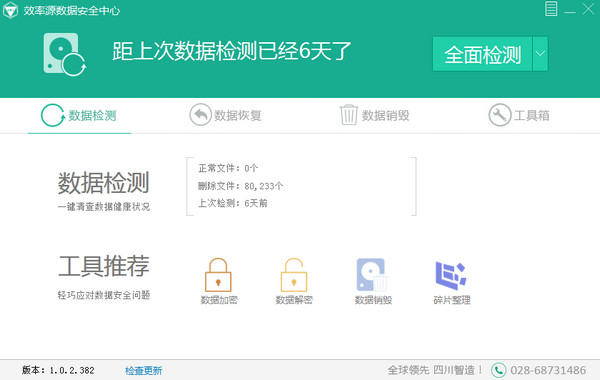Open the 工具箱 toolbox tab
The image size is (600, 380).
519,115
